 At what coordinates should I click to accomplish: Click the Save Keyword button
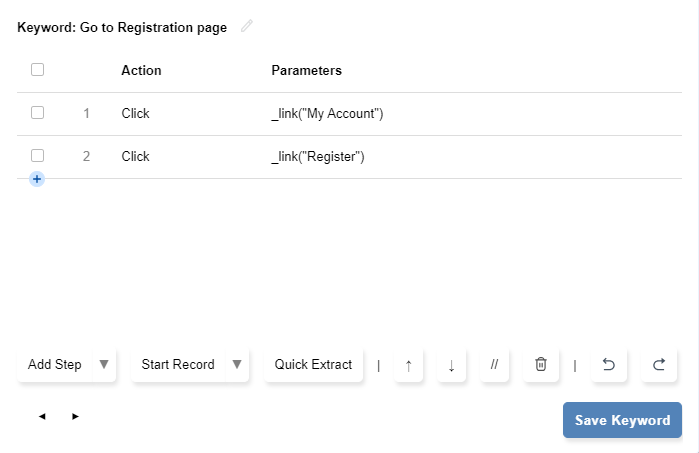point(622,420)
